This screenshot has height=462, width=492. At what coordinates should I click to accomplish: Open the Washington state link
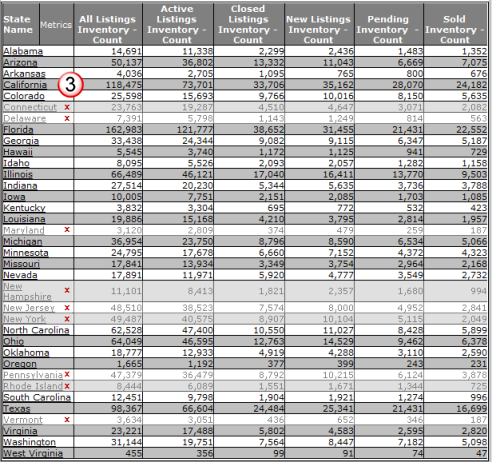pos(29,442)
